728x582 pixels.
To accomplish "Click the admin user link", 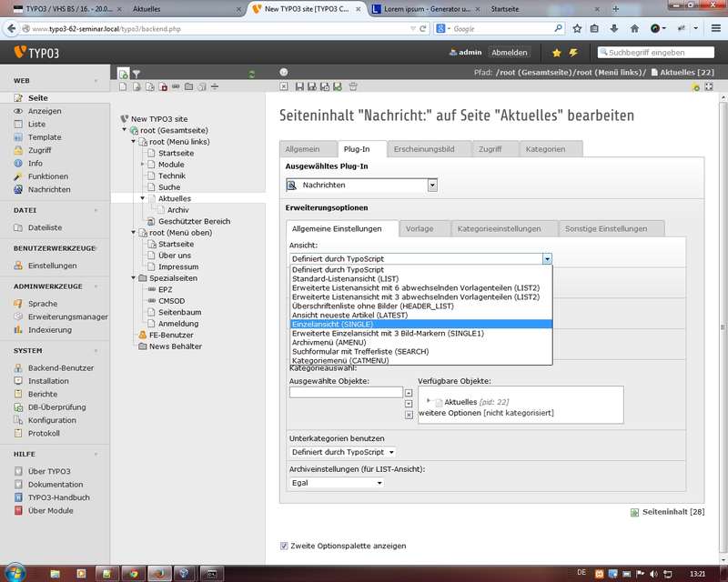I will [465, 53].
